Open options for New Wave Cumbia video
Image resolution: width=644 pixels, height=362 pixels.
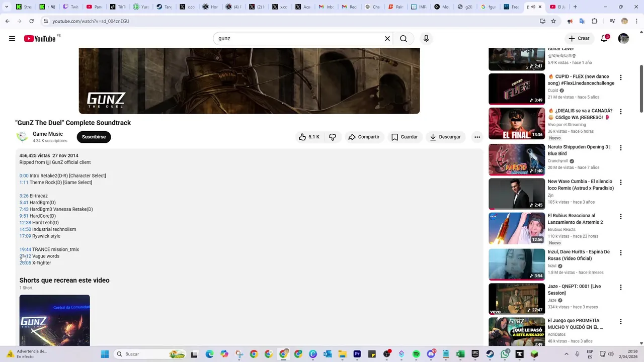click(x=621, y=182)
